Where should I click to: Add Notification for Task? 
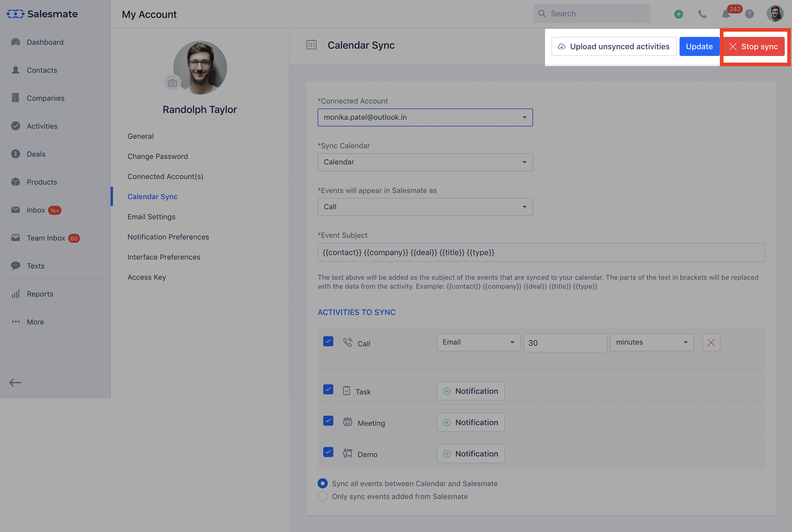[x=471, y=391]
